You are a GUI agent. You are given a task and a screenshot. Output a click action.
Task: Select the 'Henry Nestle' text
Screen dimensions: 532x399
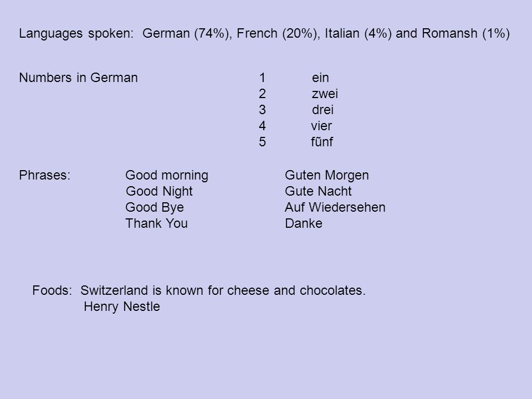(122, 307)
